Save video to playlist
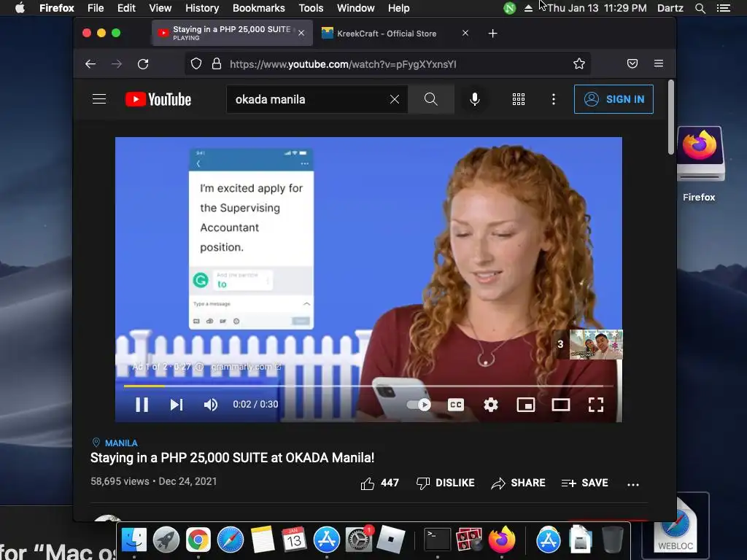Viewport: 747px width, 560px height. [x=584, y=483]
